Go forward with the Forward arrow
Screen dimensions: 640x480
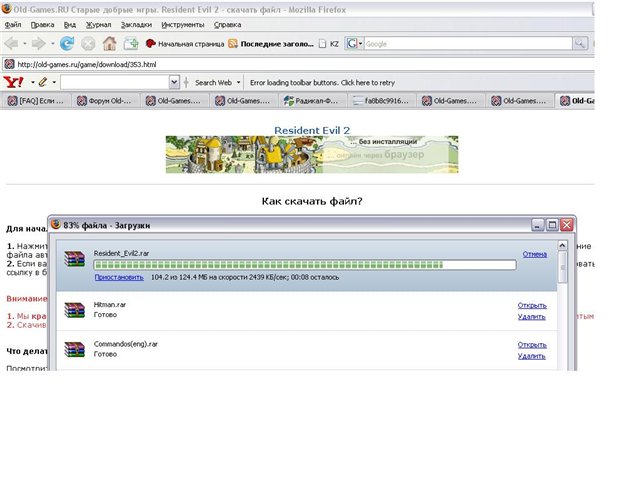click(39, 43)
